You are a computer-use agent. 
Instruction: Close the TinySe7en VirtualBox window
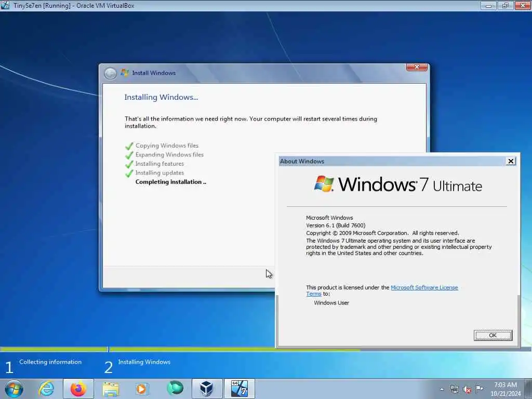pyautogui.click(x=523, y=5)
